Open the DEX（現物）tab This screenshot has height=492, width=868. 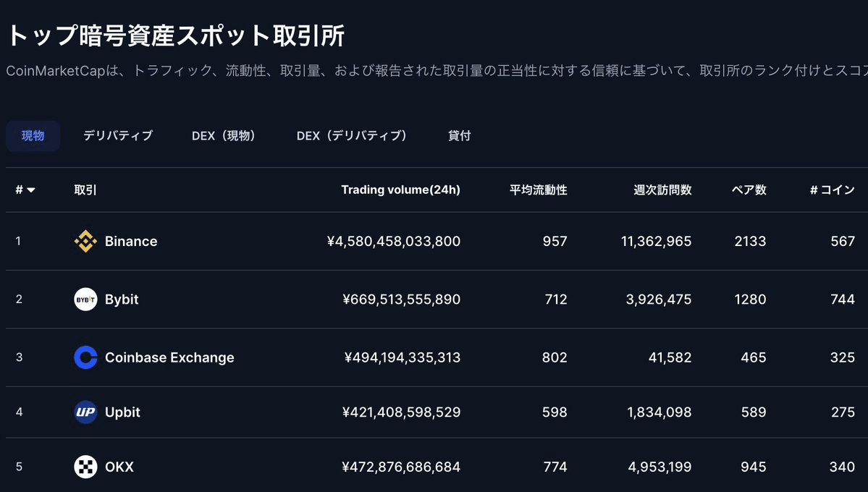[224, 135]
